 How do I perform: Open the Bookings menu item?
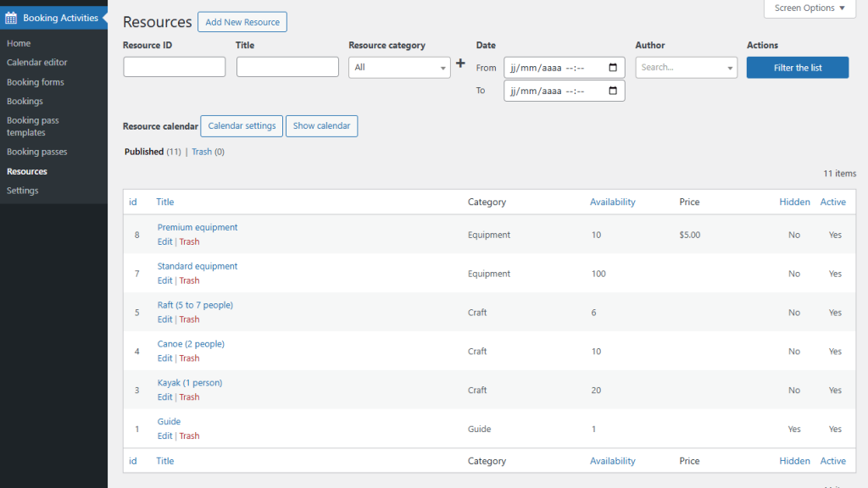(x=25, y=102)
